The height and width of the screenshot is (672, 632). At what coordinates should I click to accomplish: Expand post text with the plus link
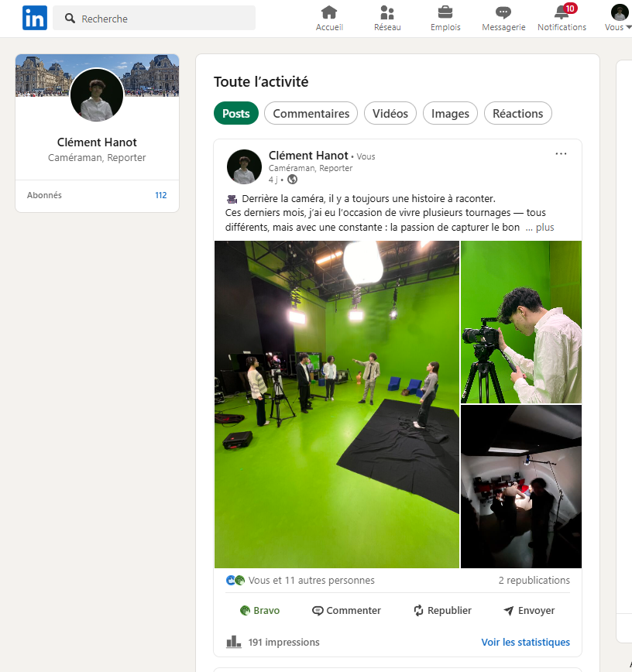[x=544, y=228]
